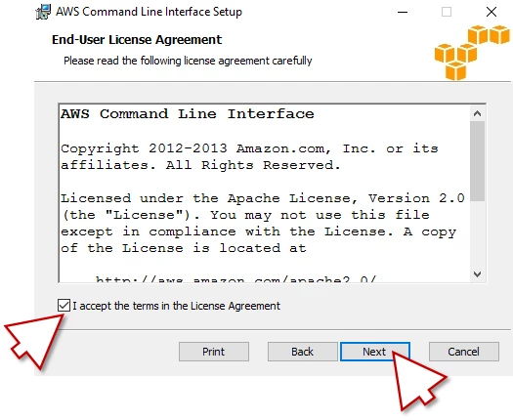Cancel the AWS CLI installation
513x420 pixels.
(464, 352)
